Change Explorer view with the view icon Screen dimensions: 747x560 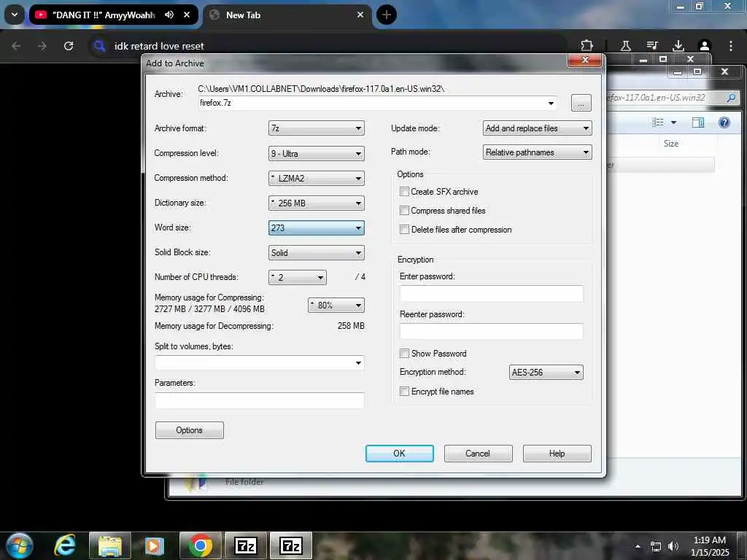pyautogui.click(x=658, y=122)
